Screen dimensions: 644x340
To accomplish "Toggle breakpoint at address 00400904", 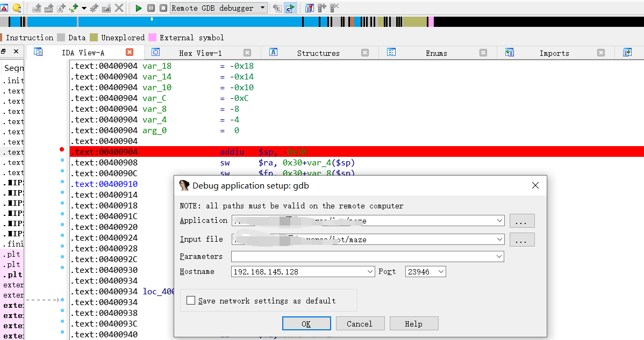I will [62, 149].
